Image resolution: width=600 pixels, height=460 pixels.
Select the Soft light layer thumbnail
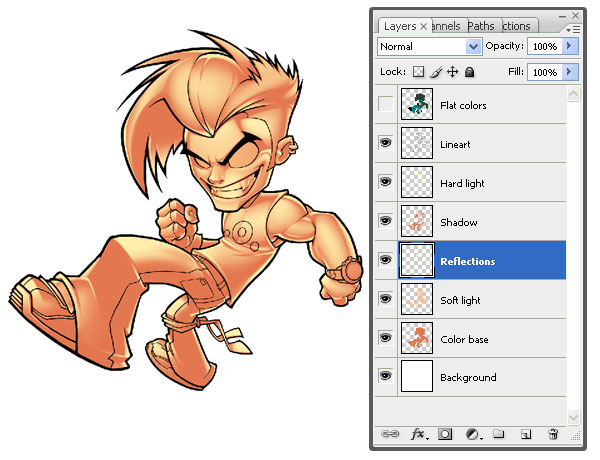[x=417, y=299]
